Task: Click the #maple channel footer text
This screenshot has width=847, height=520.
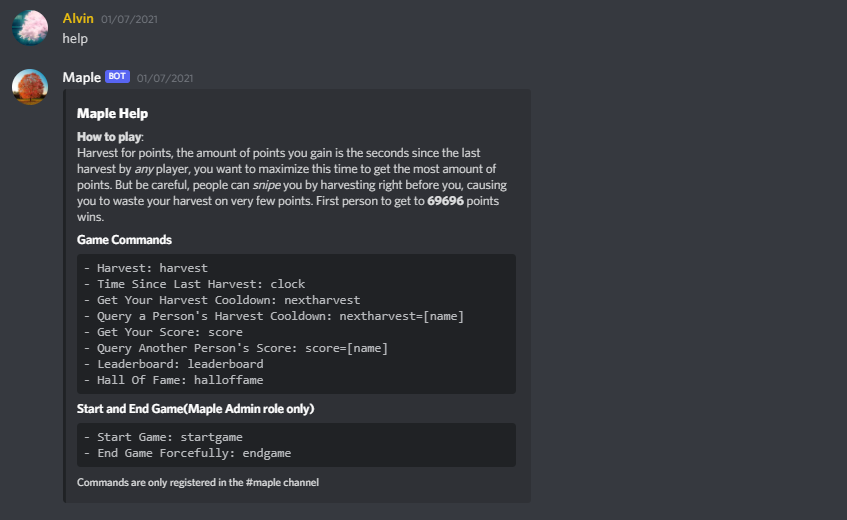Action: [x=198, y=482]
